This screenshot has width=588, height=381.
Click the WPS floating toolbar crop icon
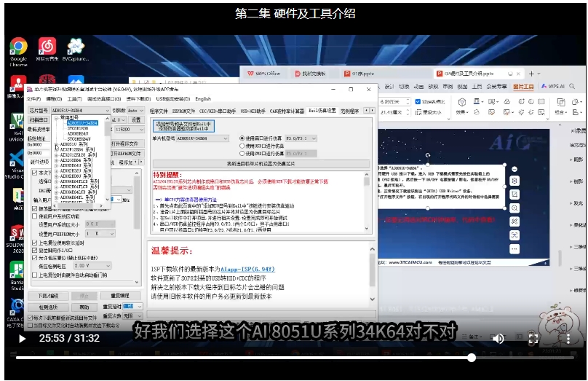pyautogui.click(x=514, y=194)
